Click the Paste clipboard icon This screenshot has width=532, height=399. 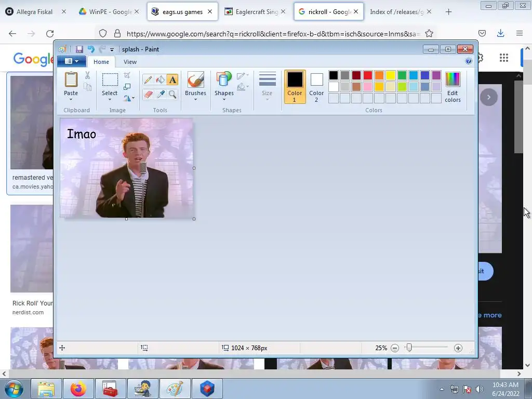click(x=71, y=80)
